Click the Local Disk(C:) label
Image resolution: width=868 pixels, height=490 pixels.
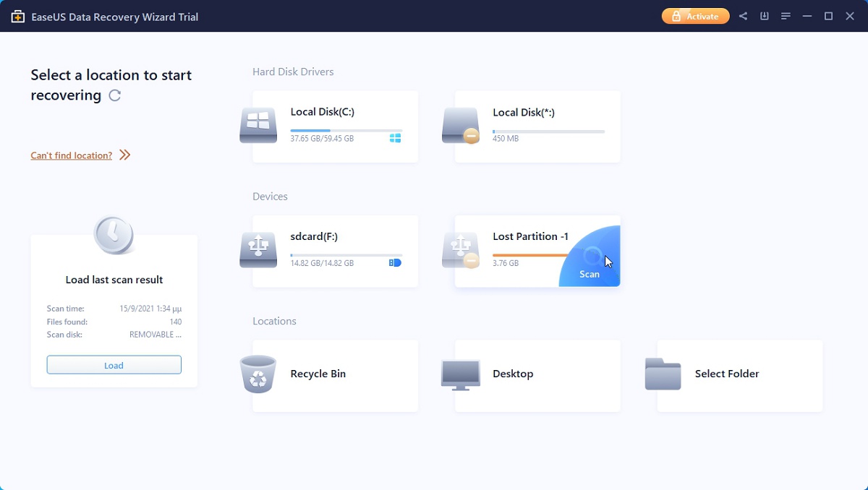coord(322,112)
